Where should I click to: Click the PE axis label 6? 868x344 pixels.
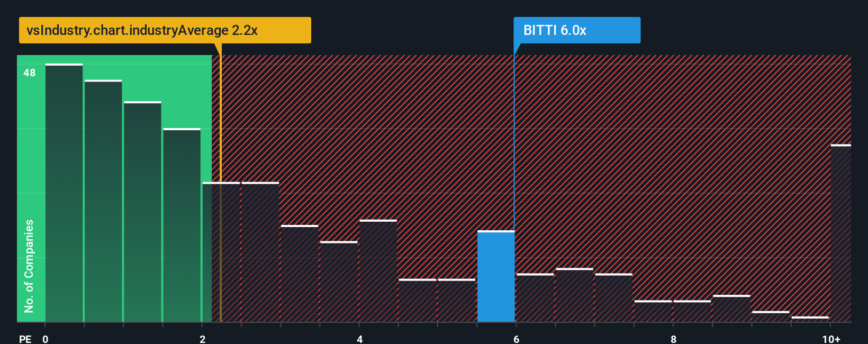(x=517, y=339)
